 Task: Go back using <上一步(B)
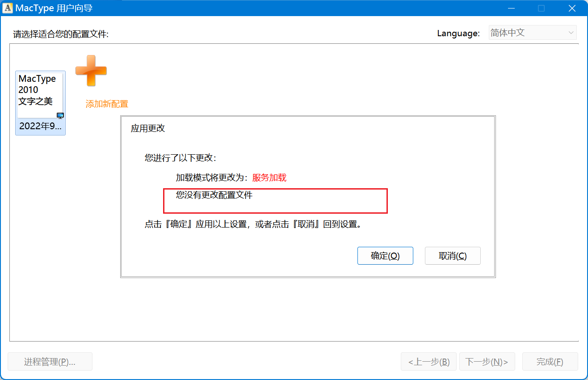click(x=428, y=361)
